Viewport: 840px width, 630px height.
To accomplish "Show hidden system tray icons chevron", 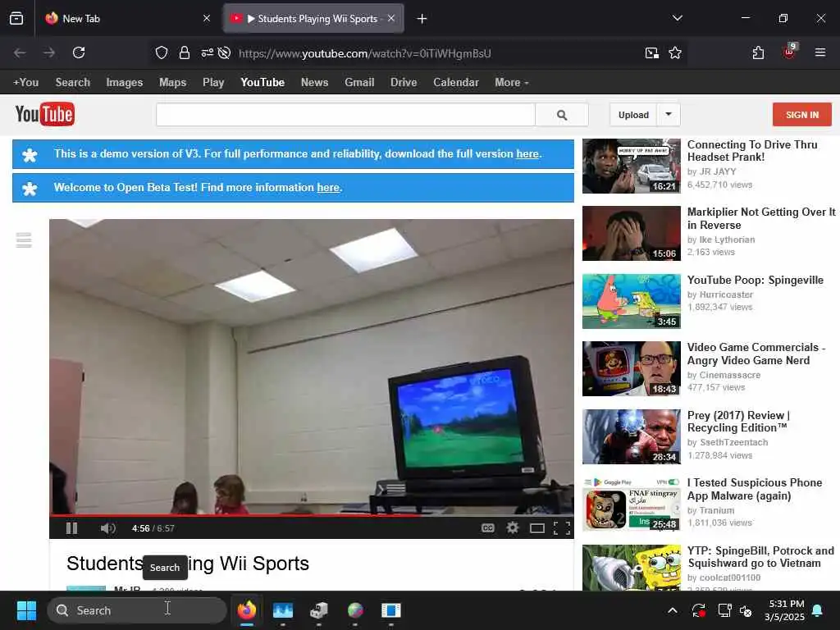I will (x=673, y=610).
